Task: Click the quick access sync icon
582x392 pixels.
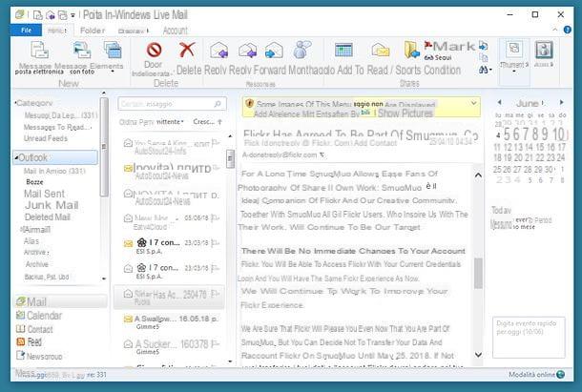Action: 63,15
